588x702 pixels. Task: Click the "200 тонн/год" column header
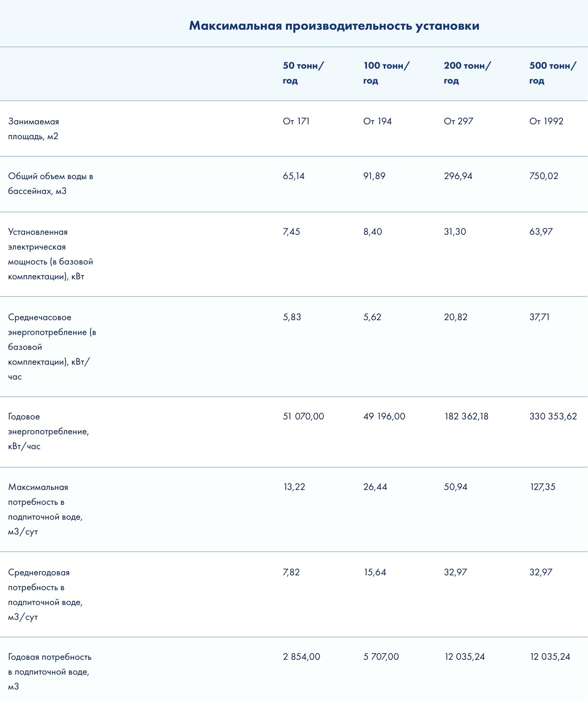pos(467,73)
